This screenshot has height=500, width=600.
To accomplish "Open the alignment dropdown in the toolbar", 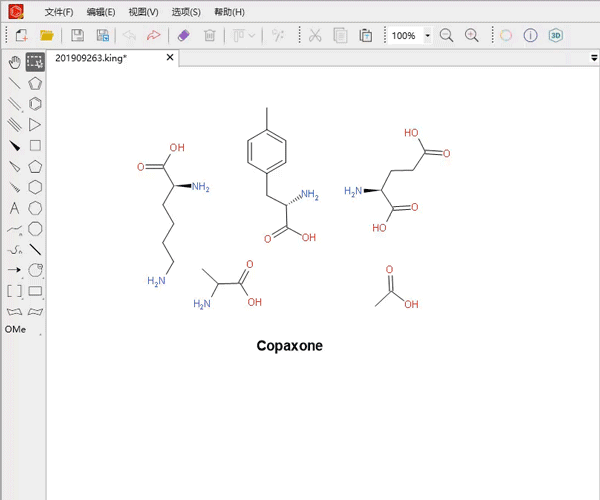I will coord(244,36).
